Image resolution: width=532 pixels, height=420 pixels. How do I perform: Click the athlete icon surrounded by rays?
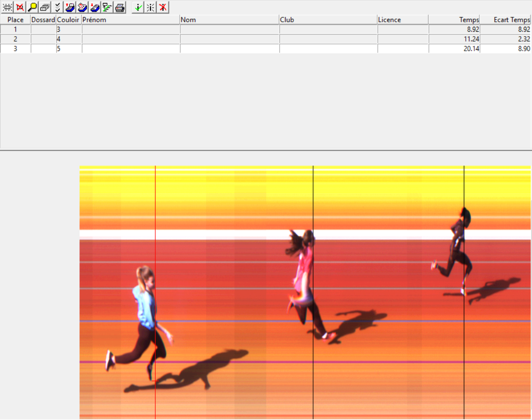(151, 7)
